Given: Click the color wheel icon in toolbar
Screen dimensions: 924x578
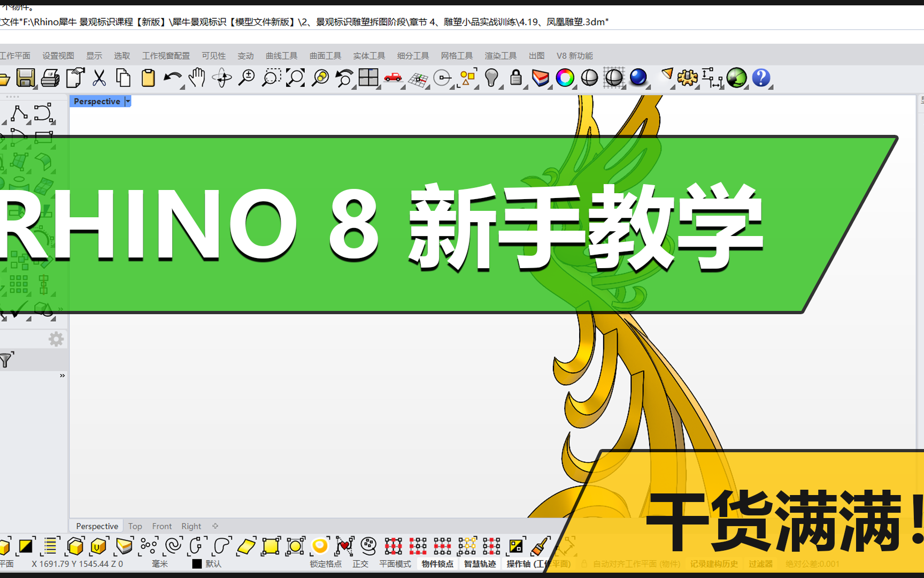Looking at the screenshot, I should (565, 78).
